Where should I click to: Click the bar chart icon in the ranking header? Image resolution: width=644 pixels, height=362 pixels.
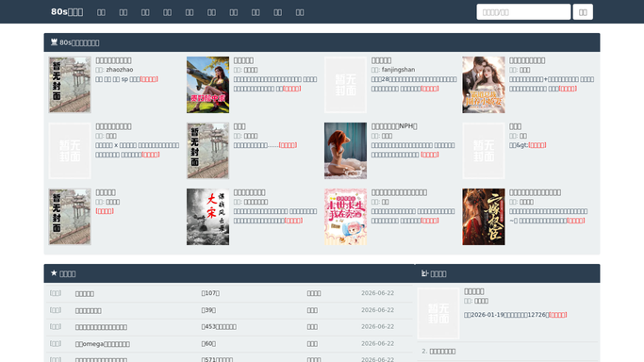(x=424, y=273)
